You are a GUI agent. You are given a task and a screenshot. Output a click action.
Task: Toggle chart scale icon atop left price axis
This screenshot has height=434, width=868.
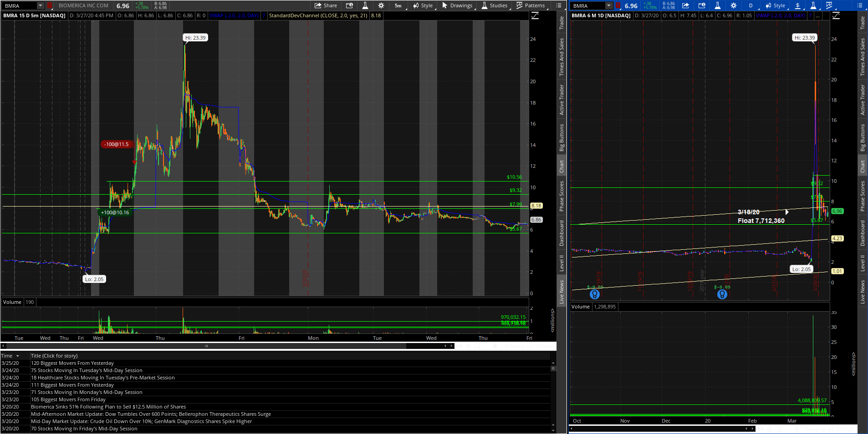click(x=535, y=15)
